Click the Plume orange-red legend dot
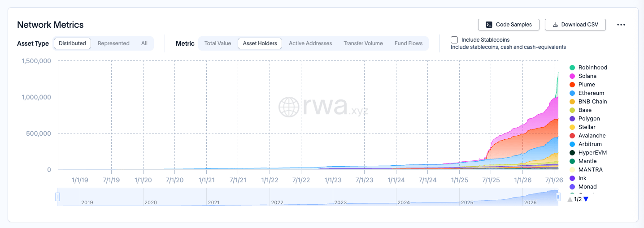 point(572,85)
